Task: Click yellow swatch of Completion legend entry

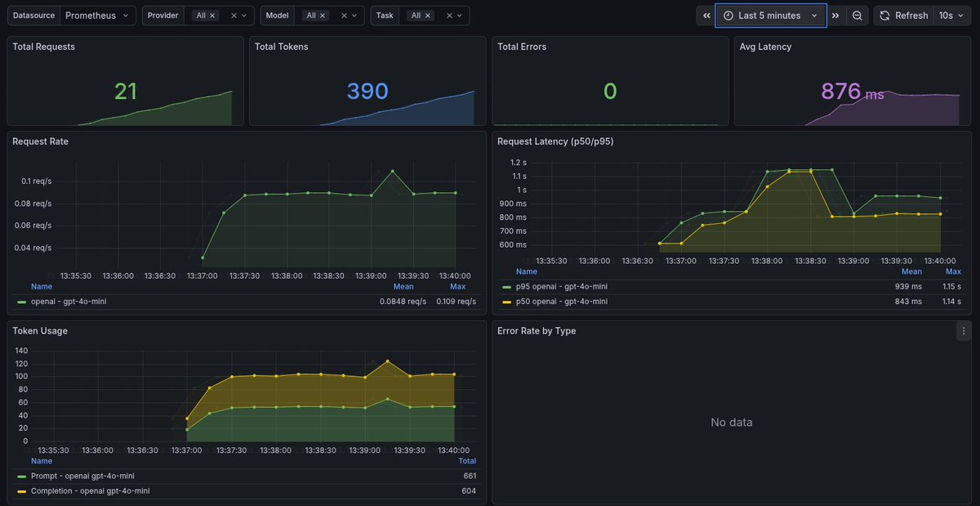Action: [22, 491]
